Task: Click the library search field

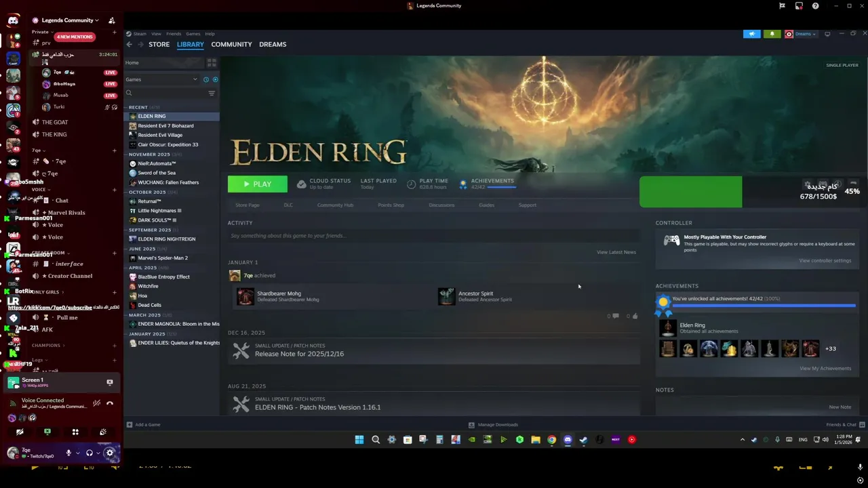Action: click(165, 93)
